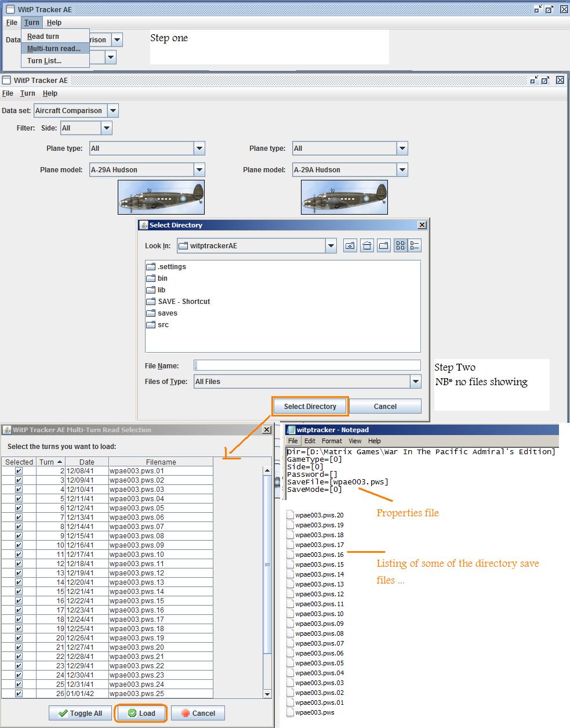
Task: Open the Files of Type dropdown
Action: pyautogui.click(x=415, y=382)
